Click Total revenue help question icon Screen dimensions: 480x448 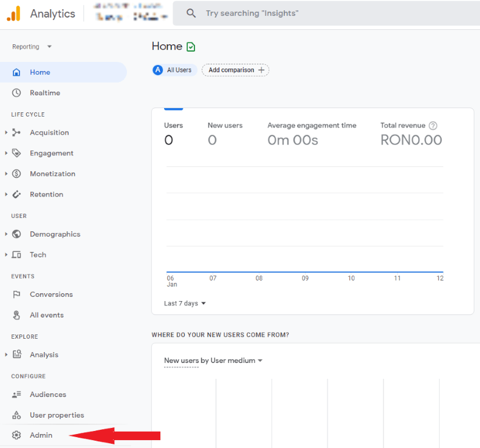coord(433,126)
